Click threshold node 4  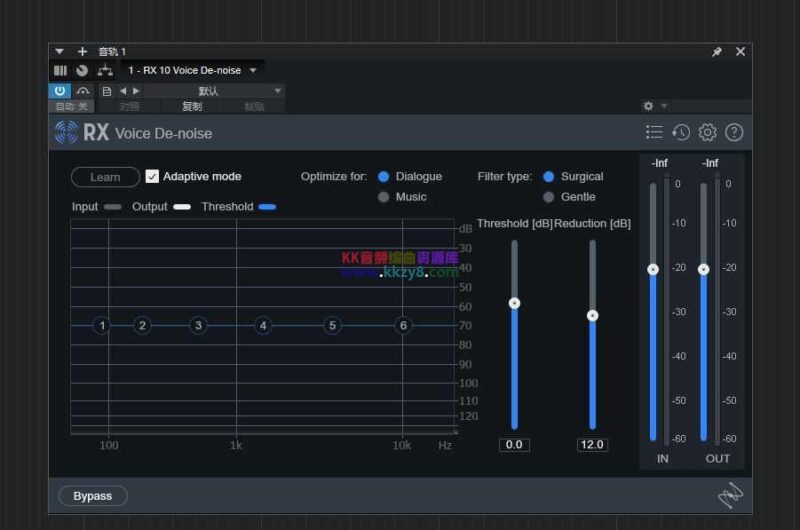pyautogui.click(x=263, y=325)
